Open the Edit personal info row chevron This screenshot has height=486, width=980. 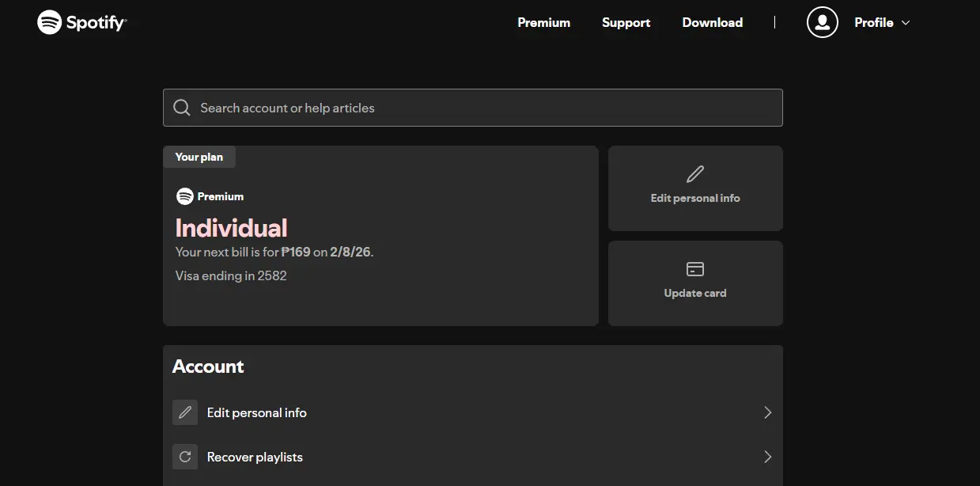coord(767,412)
